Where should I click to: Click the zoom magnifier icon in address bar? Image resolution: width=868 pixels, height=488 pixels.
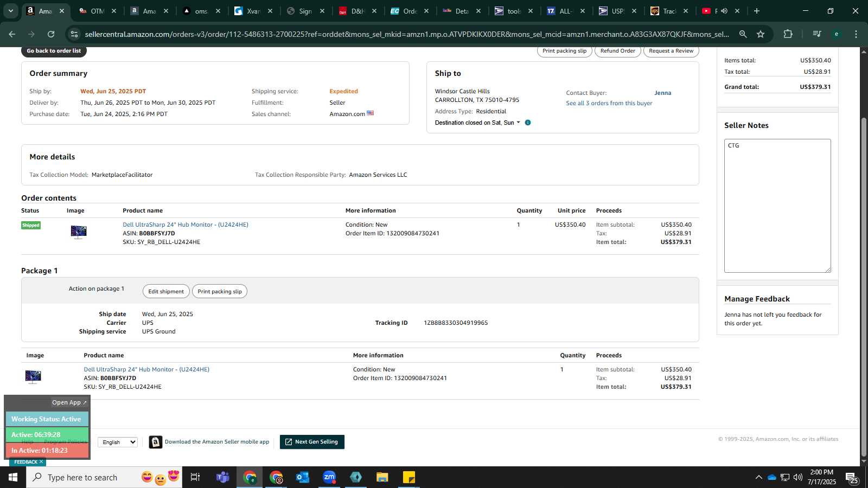[x=743, y=34]
